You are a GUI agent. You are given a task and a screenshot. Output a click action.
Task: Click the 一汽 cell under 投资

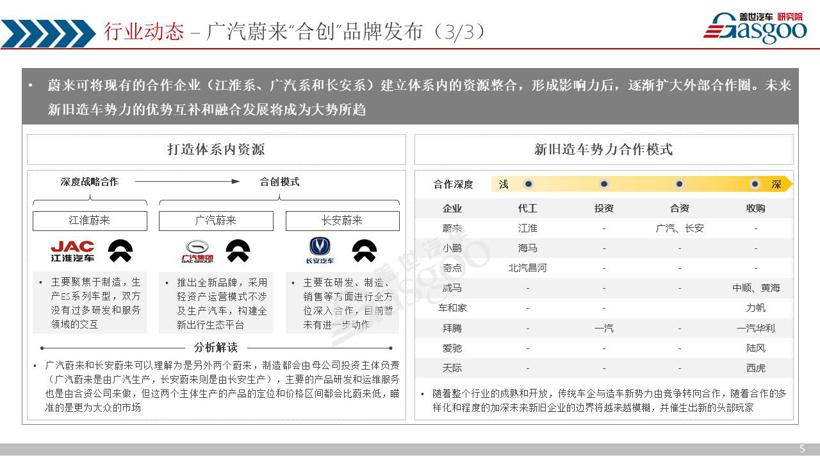click(x=604, y=328)
